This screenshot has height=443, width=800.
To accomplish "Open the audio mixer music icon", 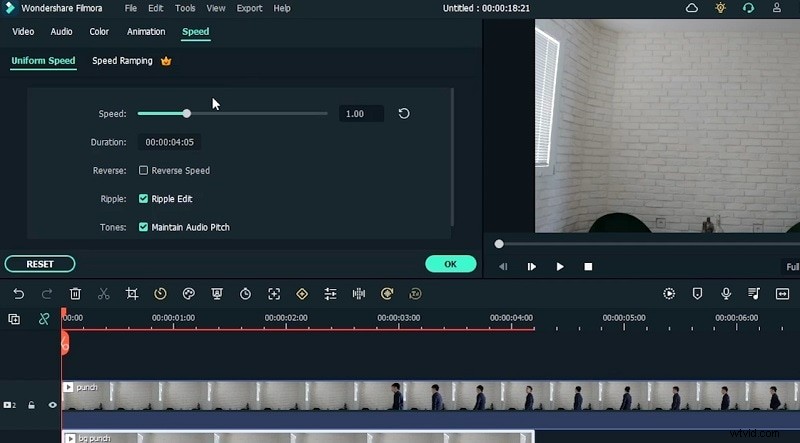I will tap(754, 293).
